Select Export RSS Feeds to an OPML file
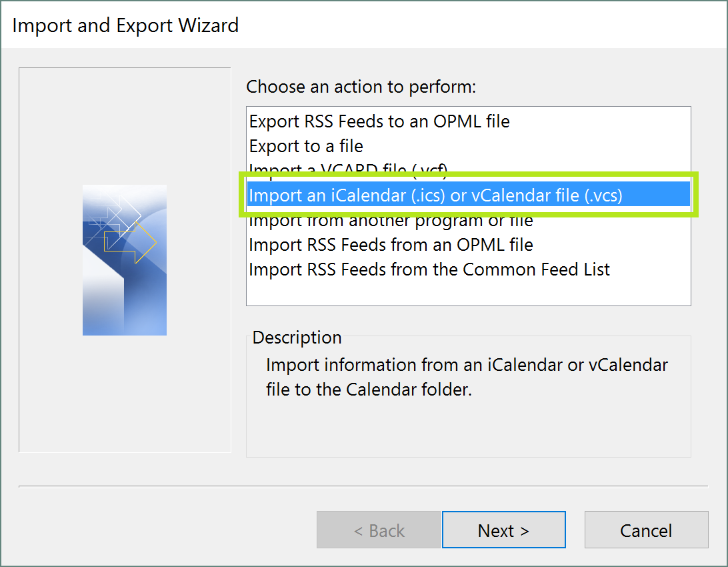The image size is (728, 567). click(x=379, y=121)
